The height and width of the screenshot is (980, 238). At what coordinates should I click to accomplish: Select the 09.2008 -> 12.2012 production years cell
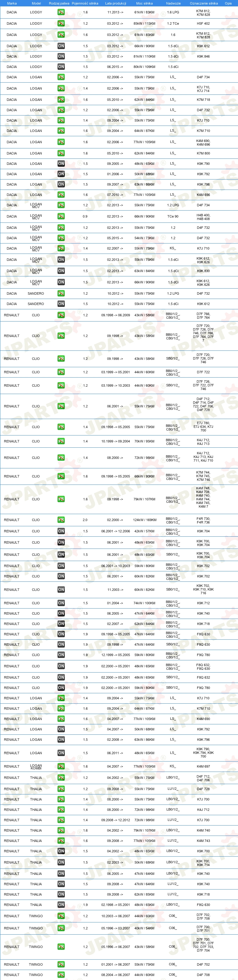(x=116, y=820)
